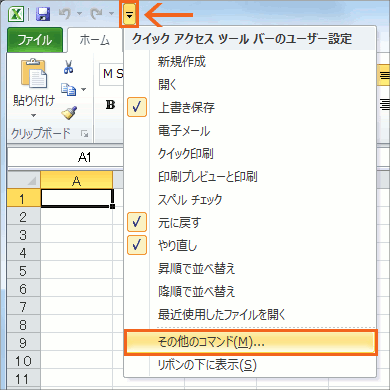Enable 電子メール in the menu

tap(250, 131)
